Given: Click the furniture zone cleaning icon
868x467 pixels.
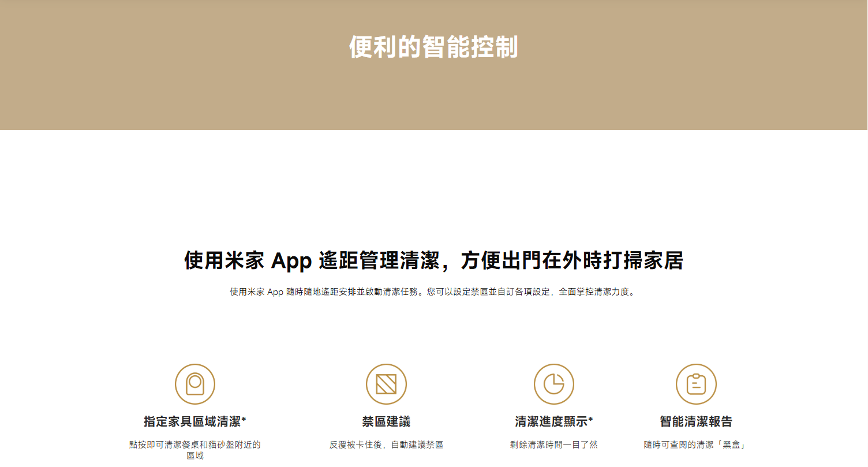Looking at the screenshot, I should coord(195,384).
